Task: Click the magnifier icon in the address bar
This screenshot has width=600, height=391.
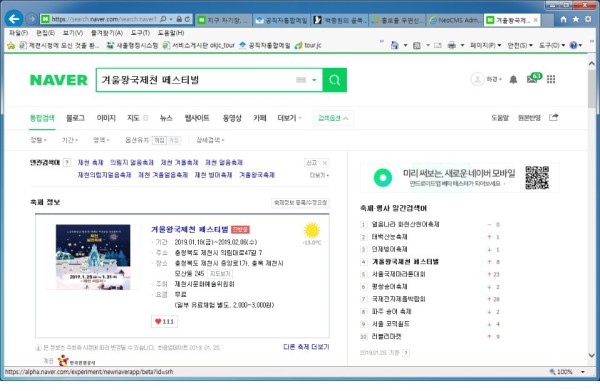Action: pos(163,19)
